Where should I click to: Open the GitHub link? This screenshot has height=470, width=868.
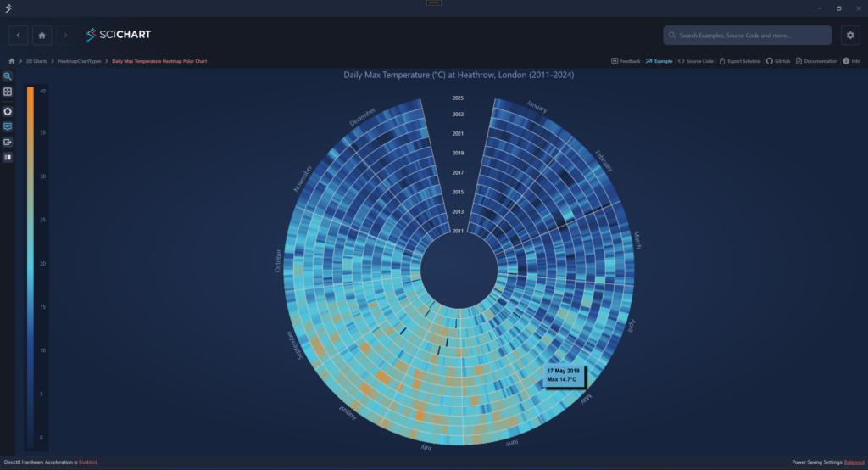(778, 61)
